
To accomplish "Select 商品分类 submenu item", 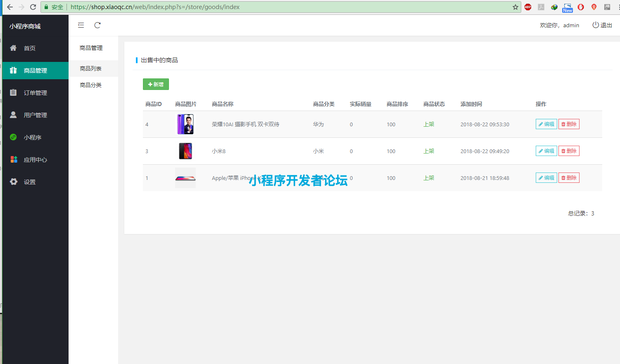I will [x=90, y=85].
